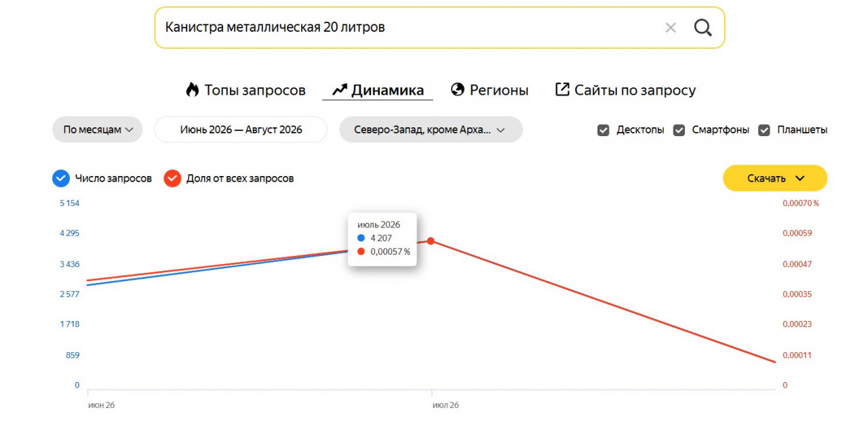The width and height of the screenshot is (868, 422).
Task: Toggle the blue Число запросов series checkmark
Action: pyautogui.click(x=61, y=178)
